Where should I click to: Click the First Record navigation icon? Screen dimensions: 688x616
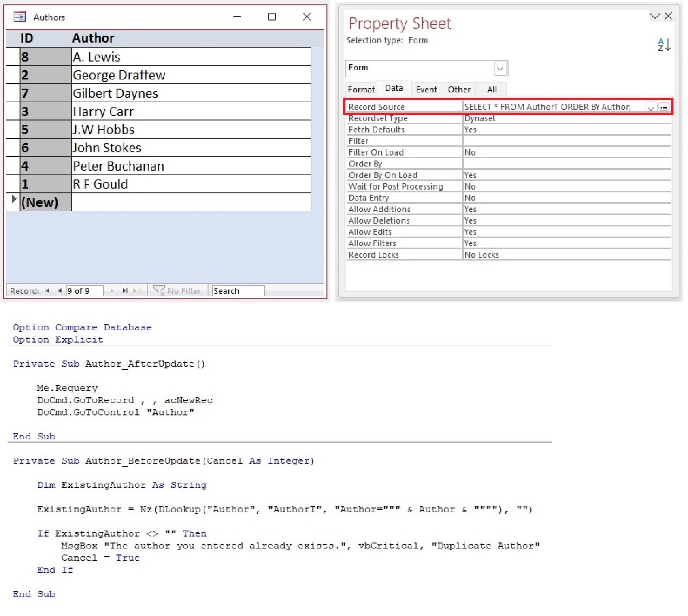[x=47, y=290]
